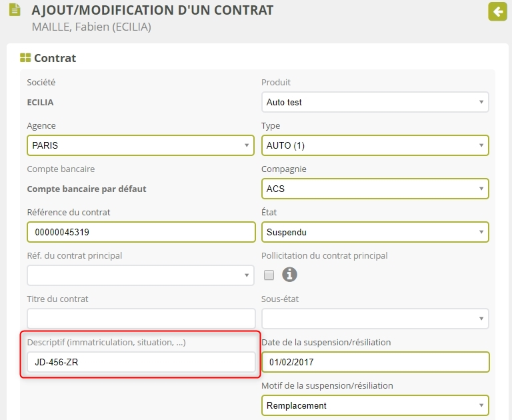Expand the Type dropdown showing AUTO (1)

click(375, 145)
